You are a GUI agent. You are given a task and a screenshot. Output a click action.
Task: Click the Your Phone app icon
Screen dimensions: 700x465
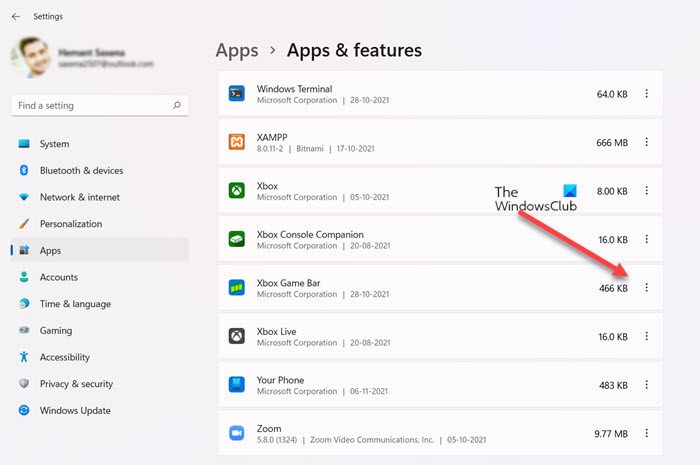237,385
